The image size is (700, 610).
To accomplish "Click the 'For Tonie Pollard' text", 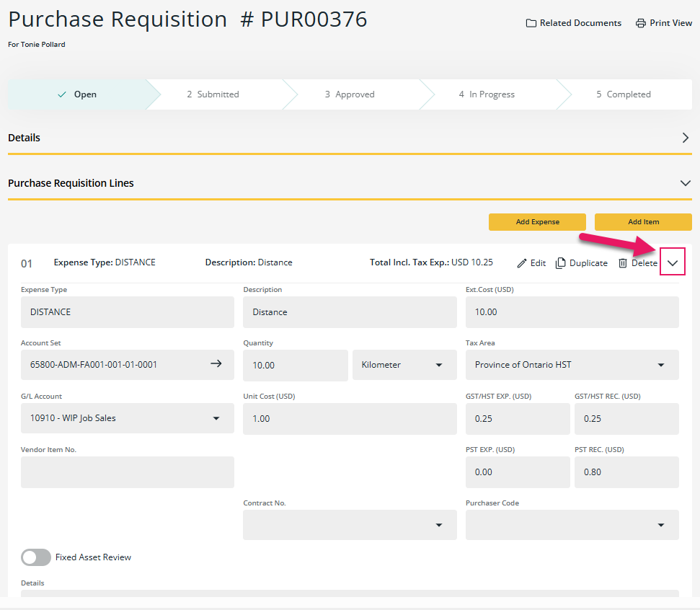I will click(x=37, y=44).
